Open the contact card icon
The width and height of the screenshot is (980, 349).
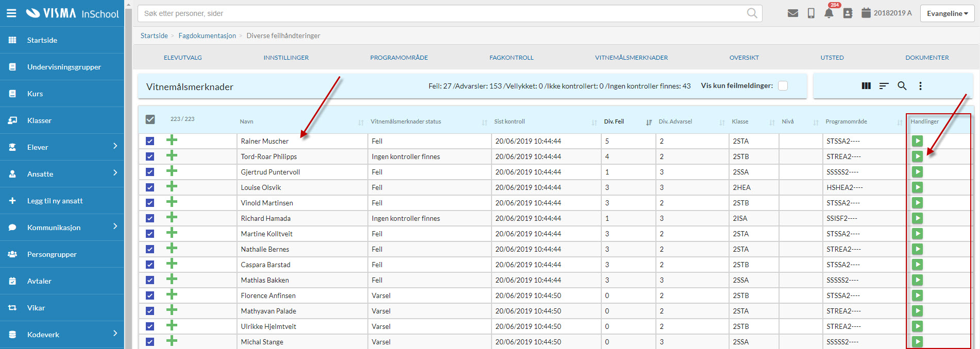[848, 13]
